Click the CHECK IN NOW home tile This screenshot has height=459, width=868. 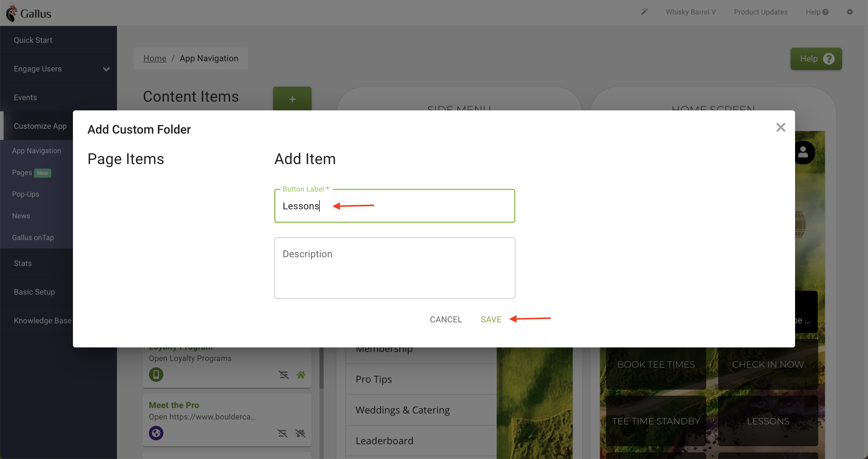(x=768, y=365)
